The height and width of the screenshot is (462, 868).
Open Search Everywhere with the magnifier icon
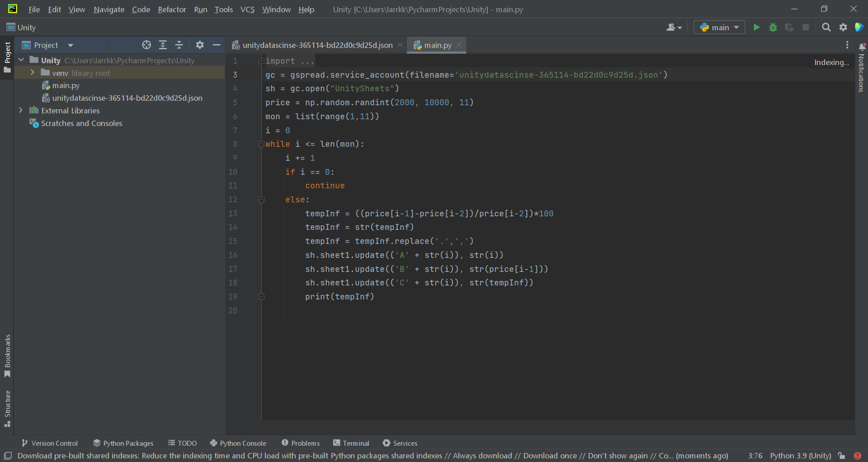(x=826, y=27)
